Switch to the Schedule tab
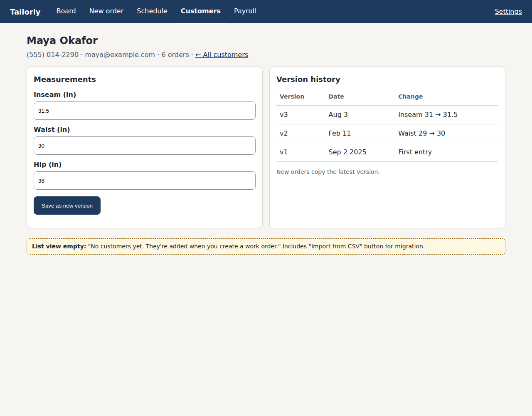 [x=152, y=11]
